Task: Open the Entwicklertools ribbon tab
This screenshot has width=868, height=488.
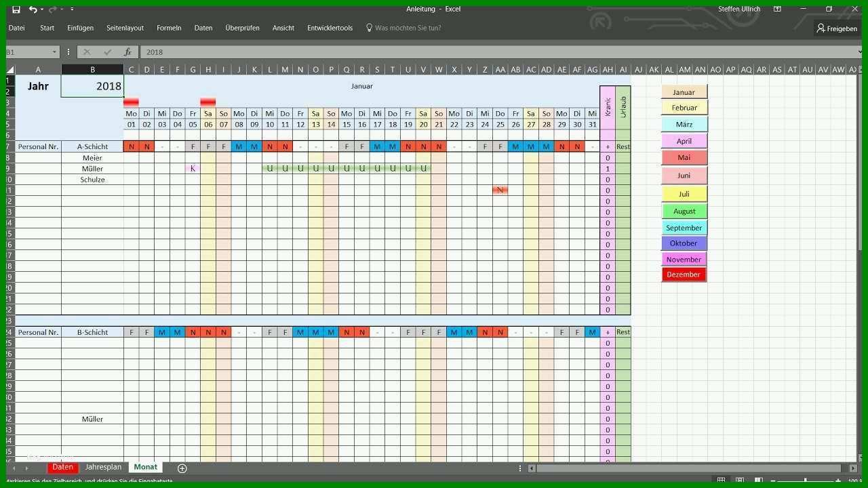Action: (x=330, y=28)
